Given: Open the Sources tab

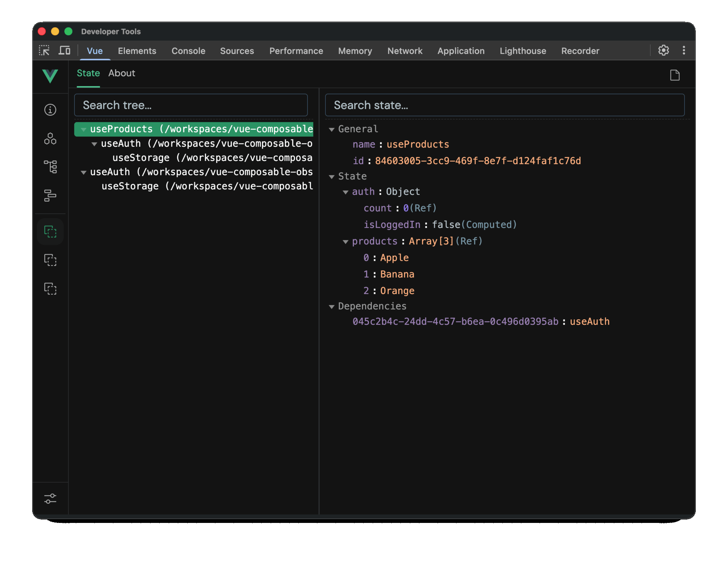Looking at the screenshot, I should (x=237, y=51).
